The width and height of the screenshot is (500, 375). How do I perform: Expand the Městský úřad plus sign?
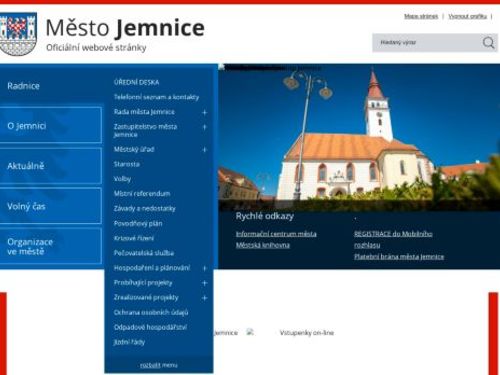[x=205, y=150]
